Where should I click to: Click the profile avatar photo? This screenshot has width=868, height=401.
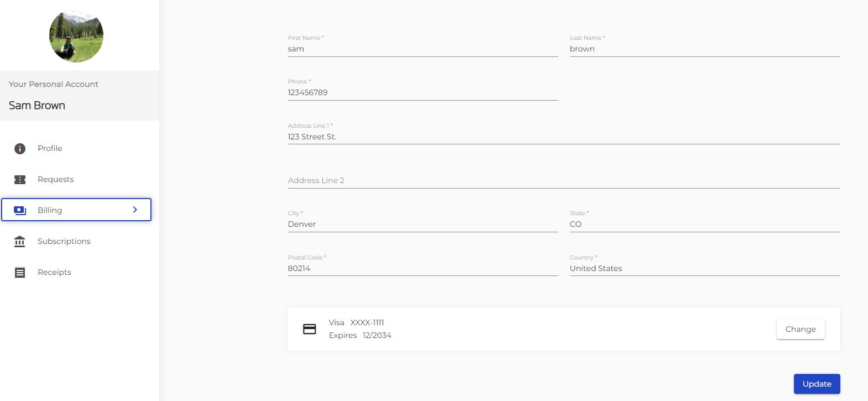(76, 36)
